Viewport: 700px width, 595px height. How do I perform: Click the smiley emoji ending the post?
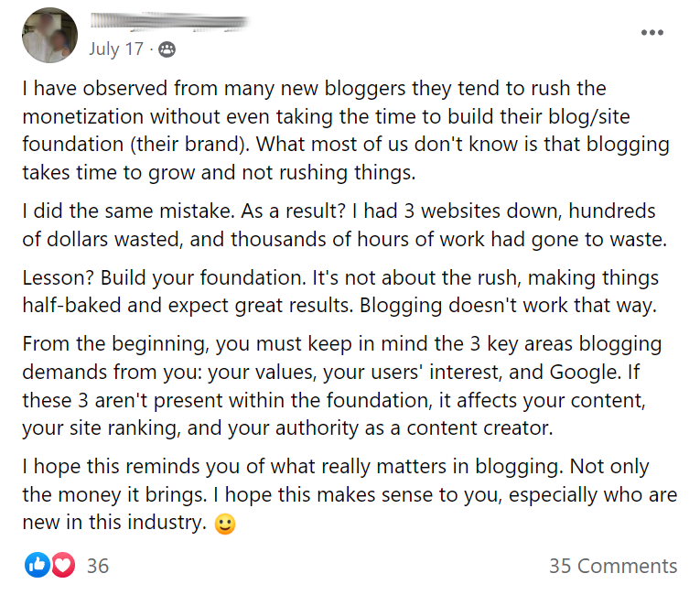225,524
